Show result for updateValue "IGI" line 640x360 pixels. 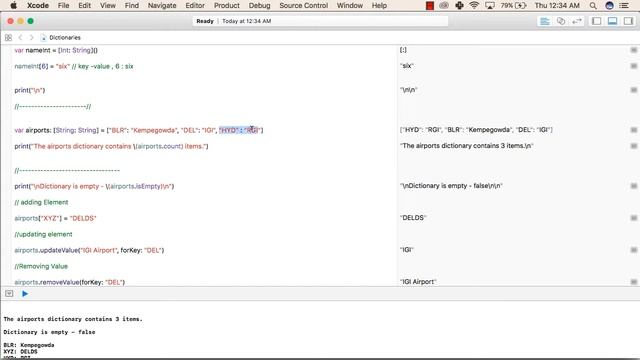pos(633,250)
